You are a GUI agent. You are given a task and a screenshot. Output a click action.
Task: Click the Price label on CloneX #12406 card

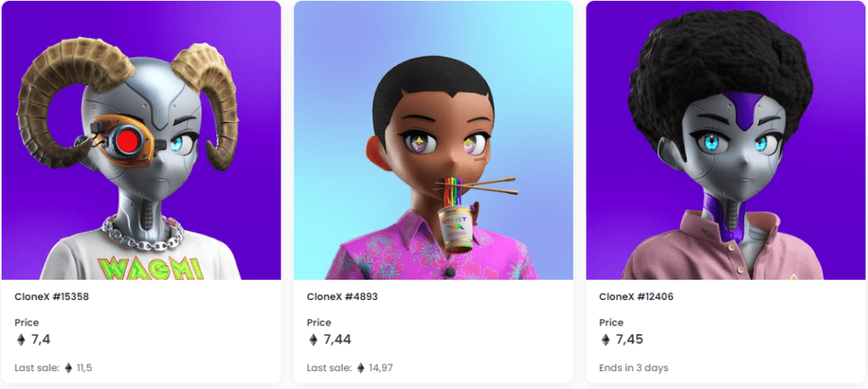(611, 323)
